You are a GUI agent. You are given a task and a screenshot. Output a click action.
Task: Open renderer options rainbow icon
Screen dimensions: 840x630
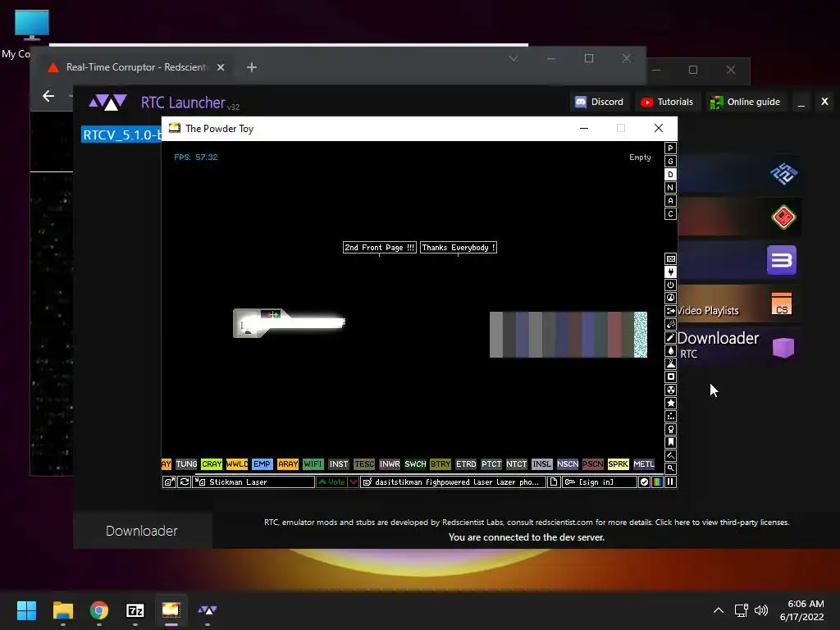click(657, 482)
